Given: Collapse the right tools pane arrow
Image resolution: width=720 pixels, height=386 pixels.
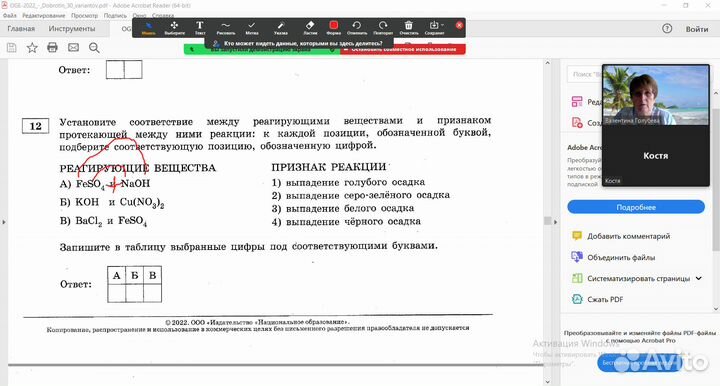Looking at the screenshot, I should pyautogui.click(x=555, y=222).
